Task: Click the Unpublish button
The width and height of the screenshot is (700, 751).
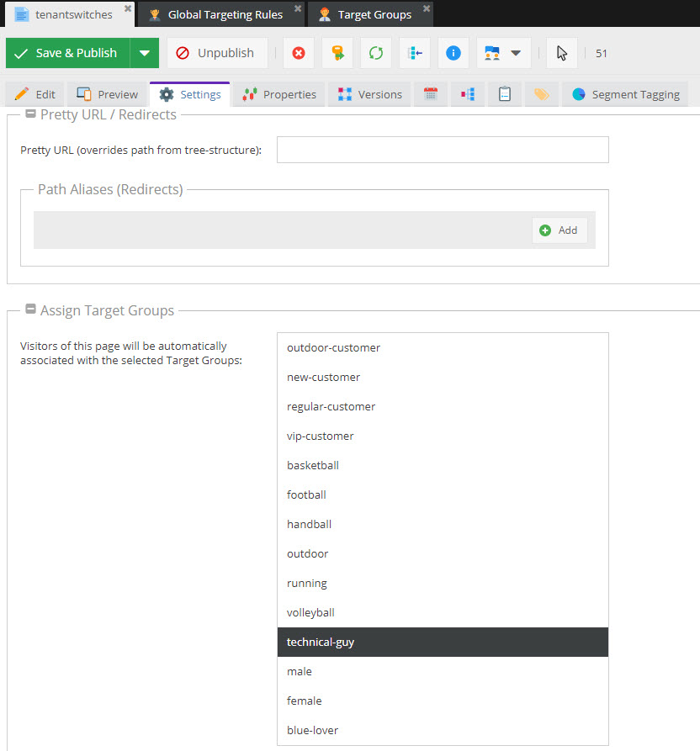Action: pos(216,53)
